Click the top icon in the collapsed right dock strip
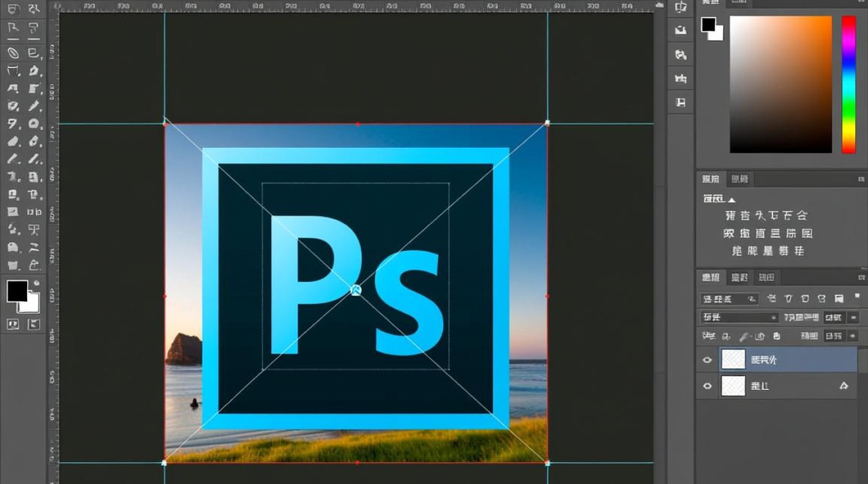This screenshot has height=484, width=868. click(681, 7)
